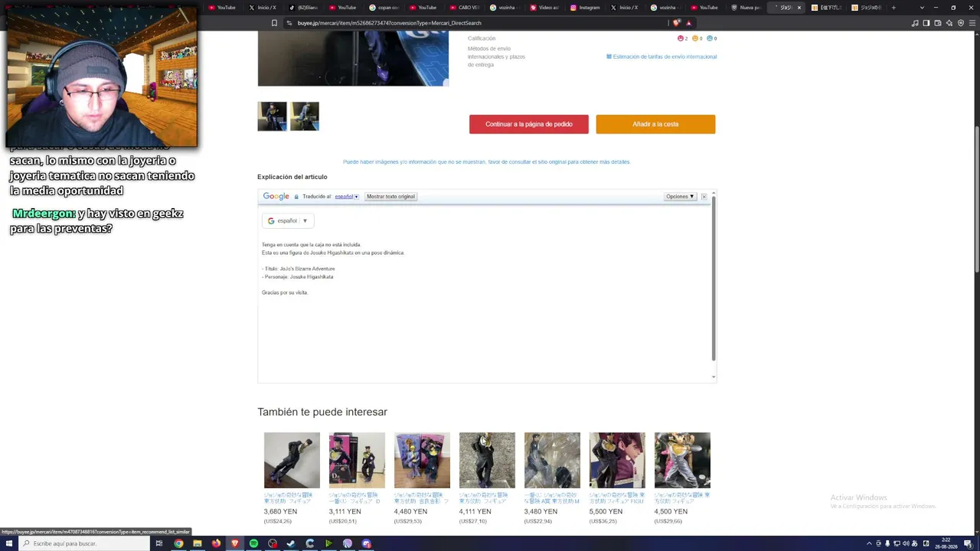The height and width of the screenshot is (551, 980).
Task: Switch to the 'Nueva pe' tab
Action: [x=746, y=8]
